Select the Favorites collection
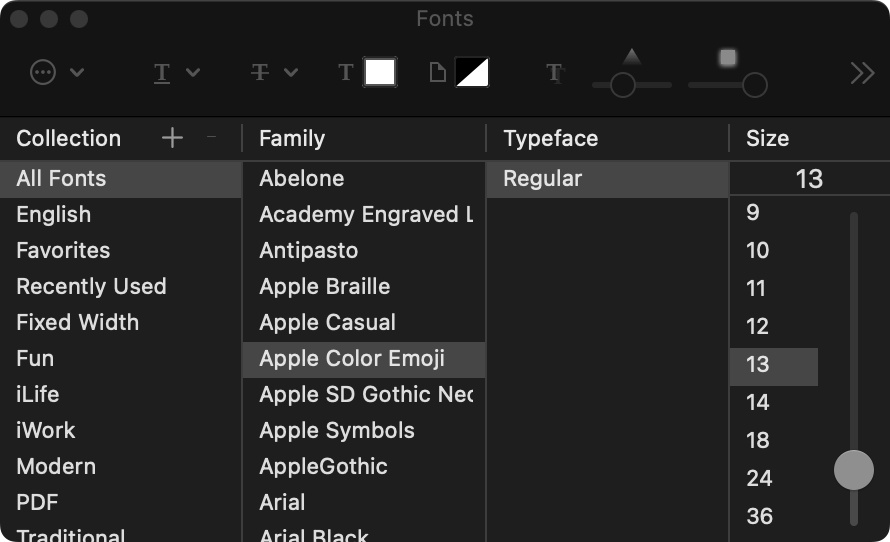The height and width of the screenshot is (542, 890). pyautogui.click(x=63, y=250)
